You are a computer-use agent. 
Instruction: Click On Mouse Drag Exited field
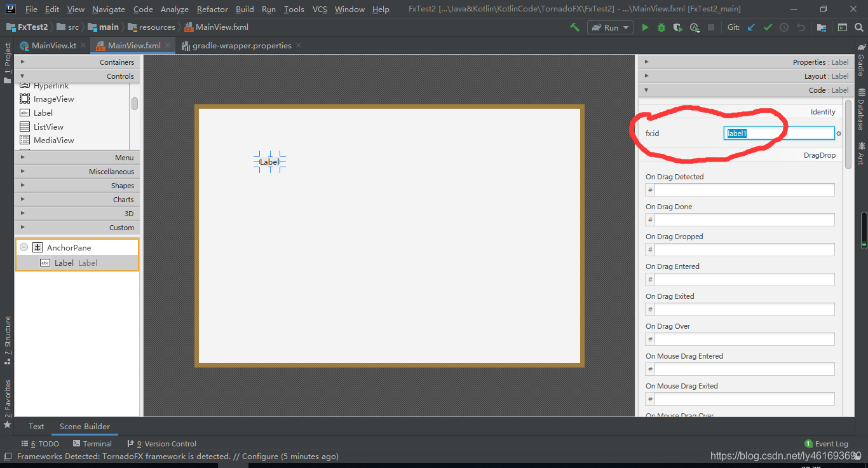tap(744, 399)
